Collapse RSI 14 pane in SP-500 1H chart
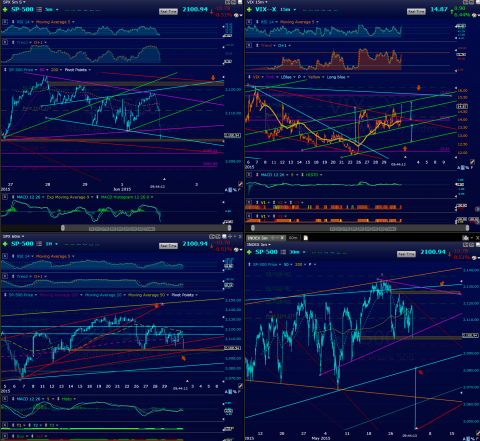The height and width of the screenshot is (441, 480). (x=5, y=256)
